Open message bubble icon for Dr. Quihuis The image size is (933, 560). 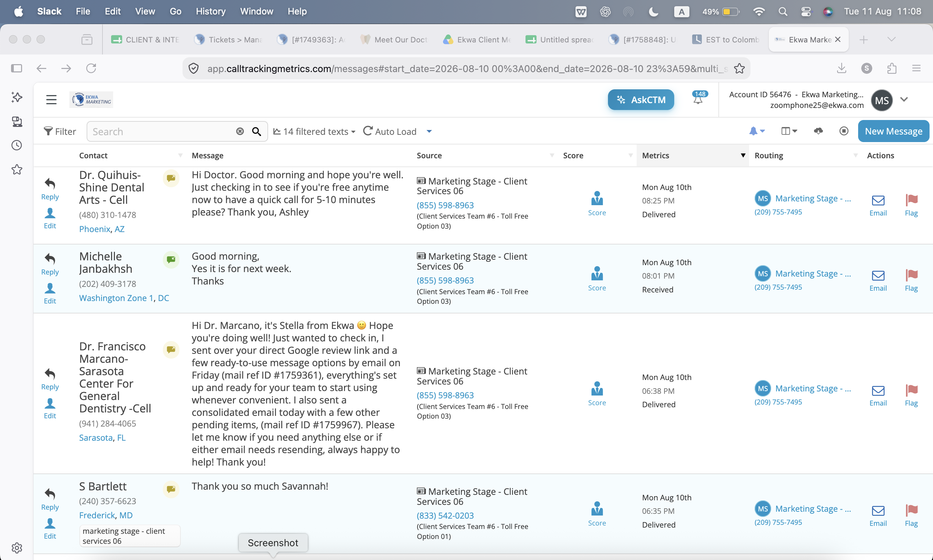click(171, 178)
